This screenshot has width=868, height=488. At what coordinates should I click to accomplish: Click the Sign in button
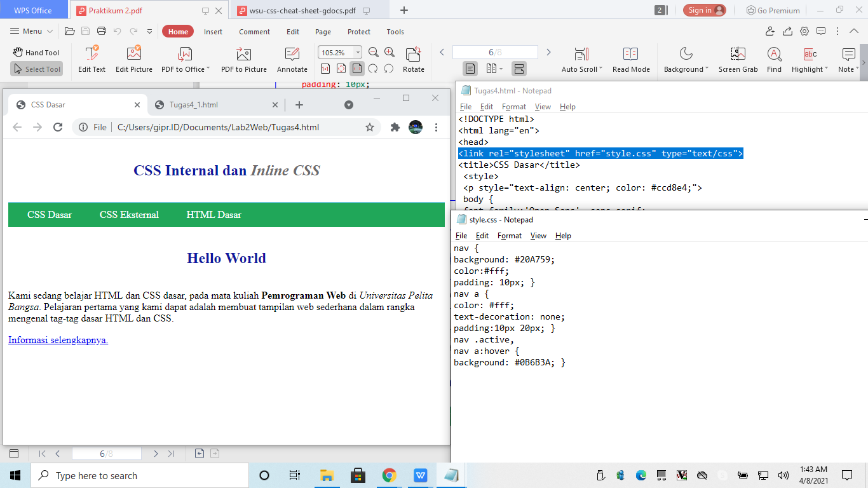705,10
